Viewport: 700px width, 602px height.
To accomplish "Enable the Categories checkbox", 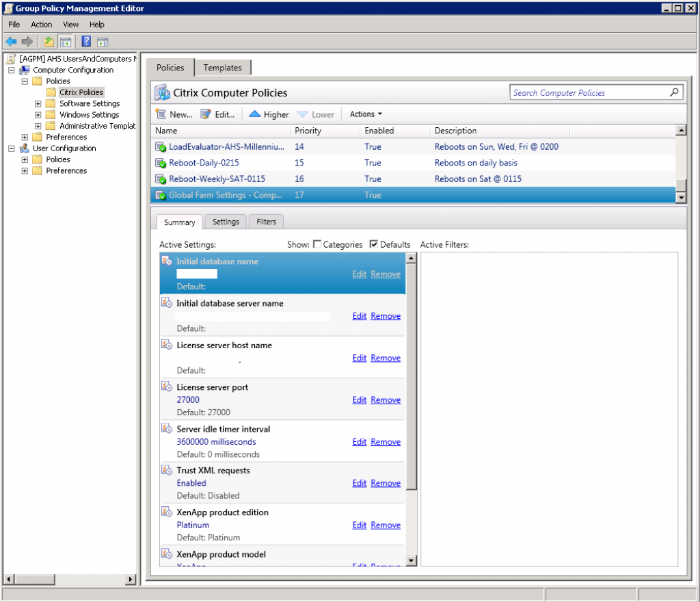I will [317, 244].
